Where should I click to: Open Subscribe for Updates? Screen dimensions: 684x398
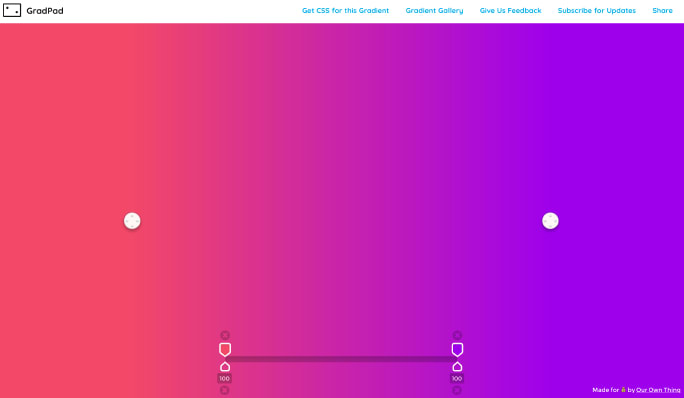(597, 10)
